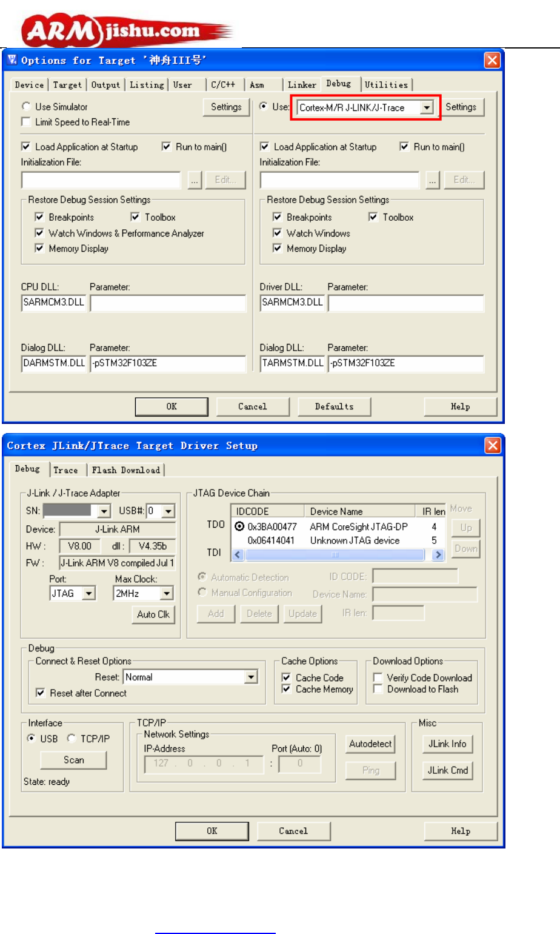The image size is (560, 934).
Task: Click the CPU DLL SARMCM3.DLL field
Action: coord(54,302)
